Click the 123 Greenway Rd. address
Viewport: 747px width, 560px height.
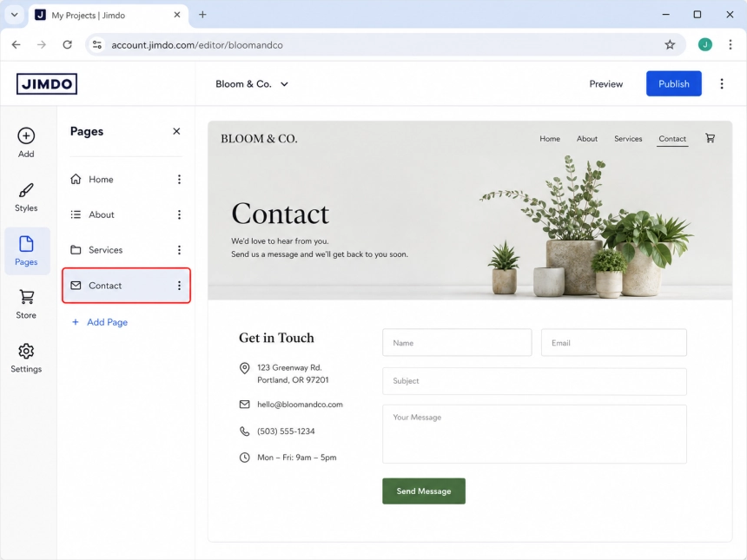click(x=289, y=367)
